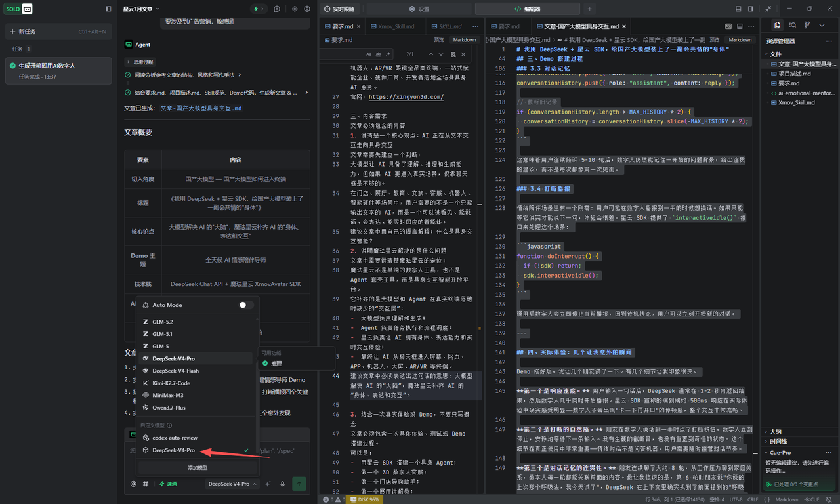Open link 文章-国产大模型具身交互.md in chat
The height and width of the screenshot is (504, 840).
point(201,108)
